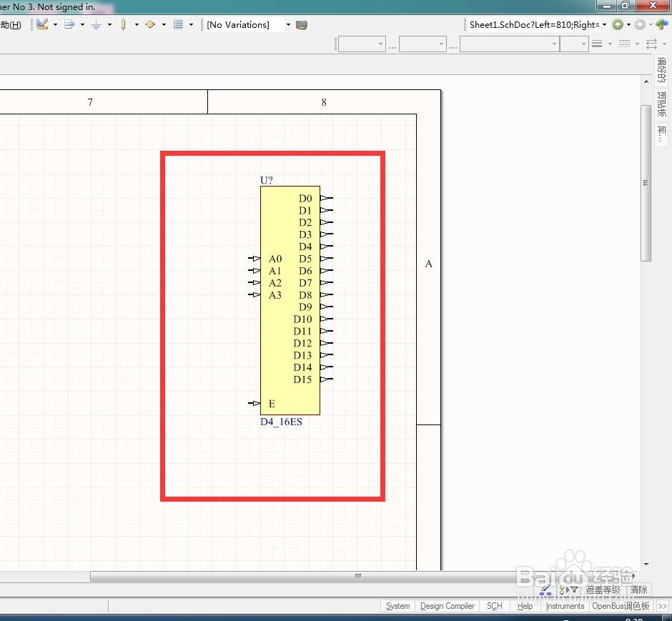
Task: Select the simulation sources icon
Action: [150, 24]
